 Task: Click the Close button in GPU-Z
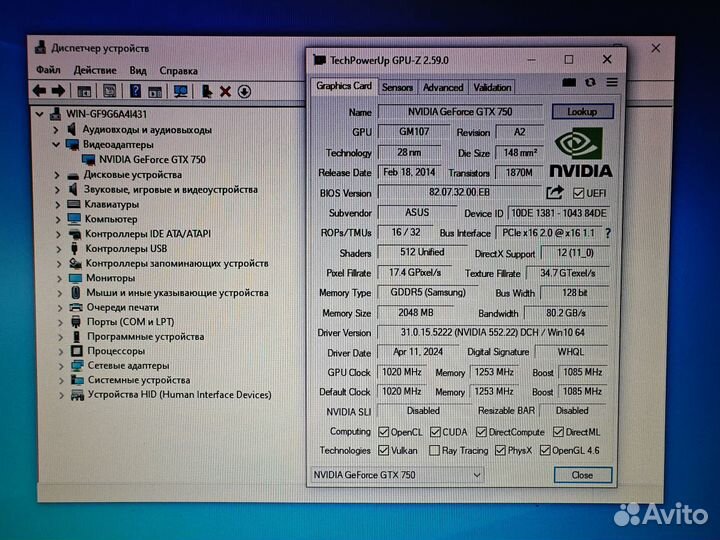[583, 475]
